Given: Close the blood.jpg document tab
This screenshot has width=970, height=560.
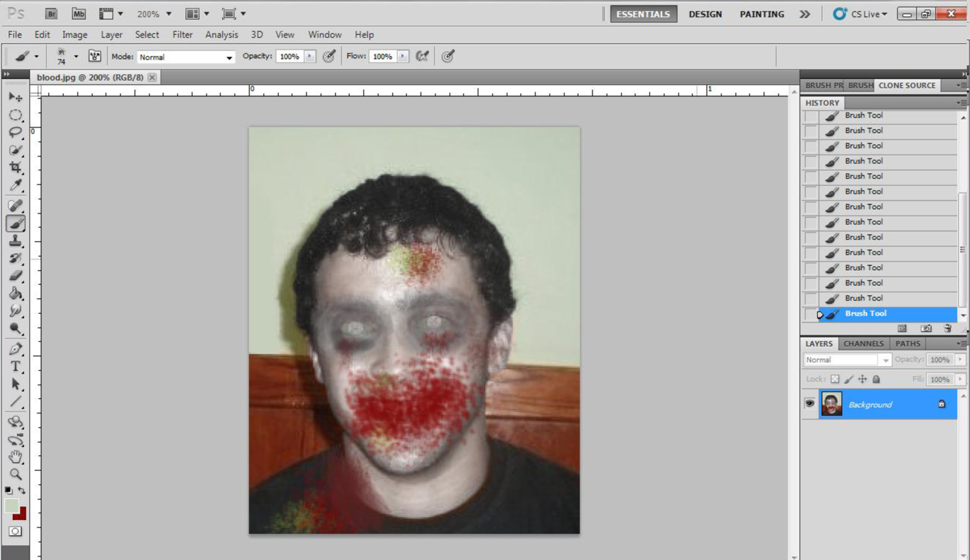Looking at the screenshot, I should 152,77.
